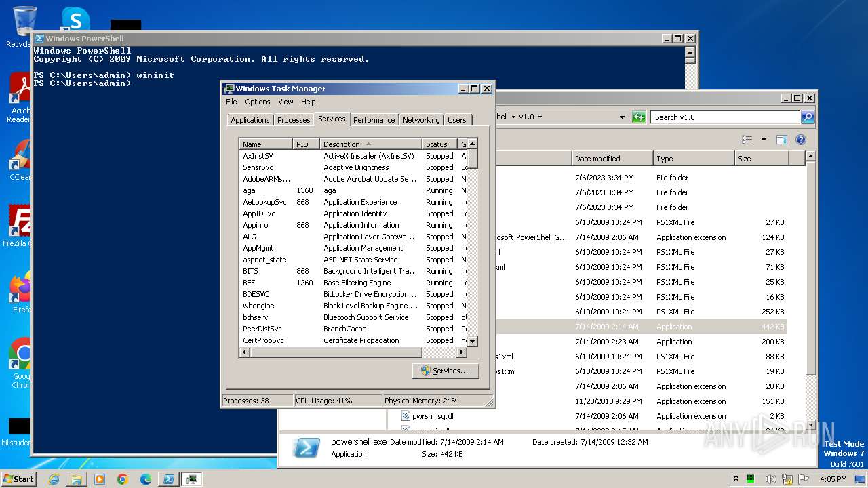The width and height of the screenshot is (868, 488).
Task: Sort files by Size column
Action: (762, 159)
